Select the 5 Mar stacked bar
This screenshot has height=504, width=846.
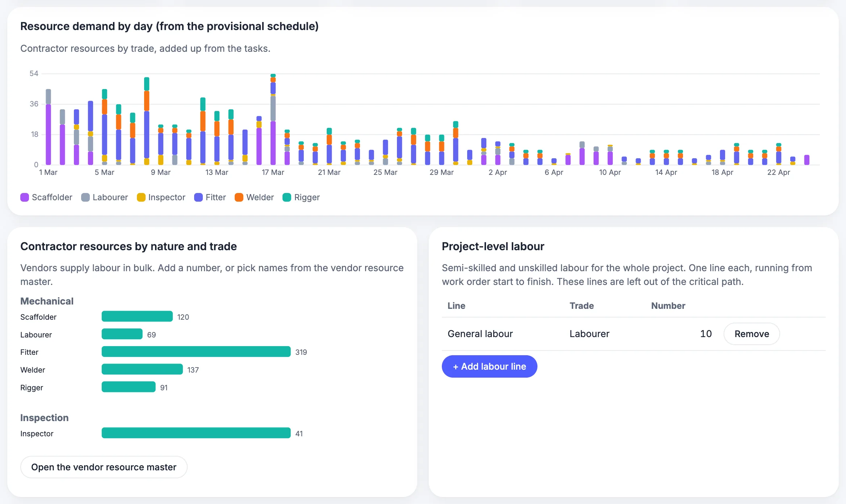coord(105,127)
